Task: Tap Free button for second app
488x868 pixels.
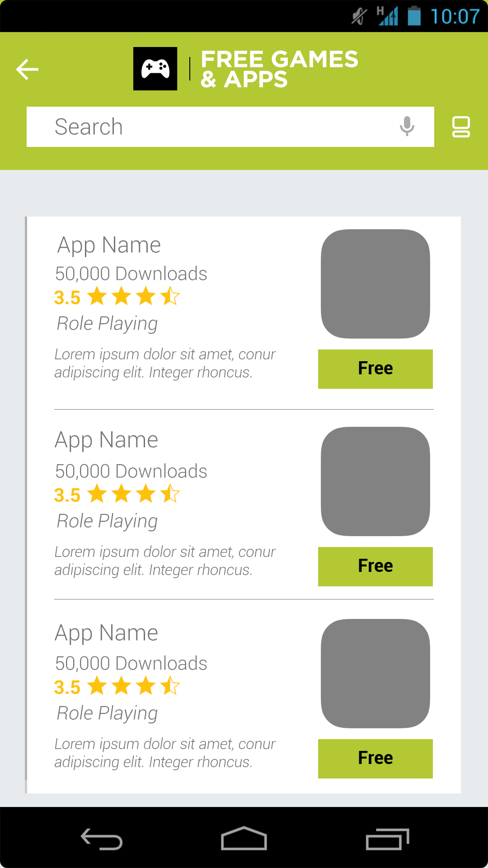Action: pos(375,566)
